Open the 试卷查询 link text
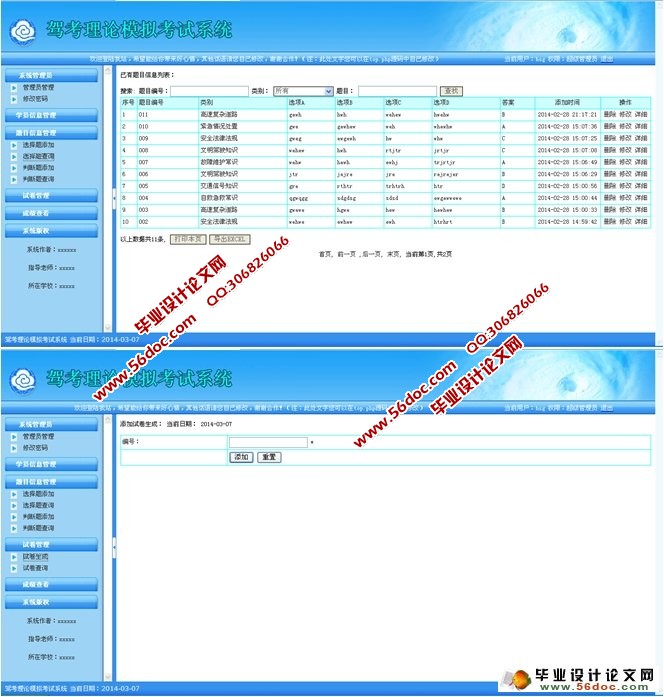664x697 pixels. click(35, 569)
